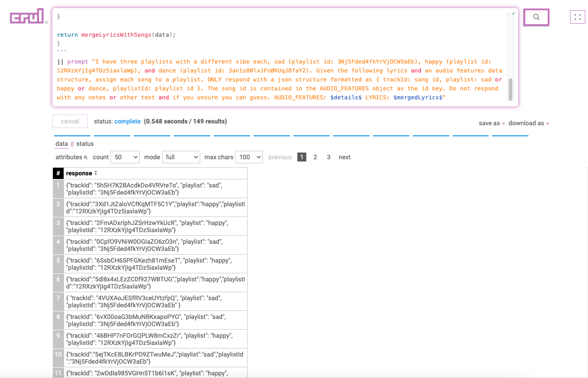Select row 8 response with 6vX00oaG3bMuNBKxapoPYO

[155, 320]
